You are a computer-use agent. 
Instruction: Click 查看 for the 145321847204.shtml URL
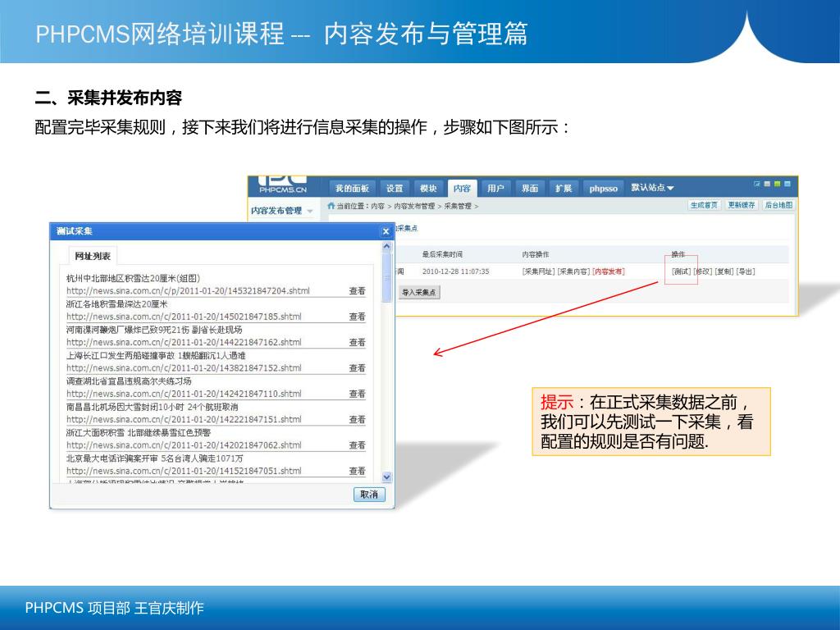click(357, 291)
